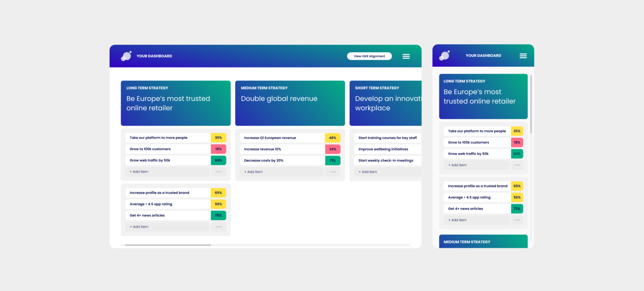Open three-dot options below Get 4+ news articles, wide dashboard
Viewport: 644px width, 291px height.
pos(218,227)
